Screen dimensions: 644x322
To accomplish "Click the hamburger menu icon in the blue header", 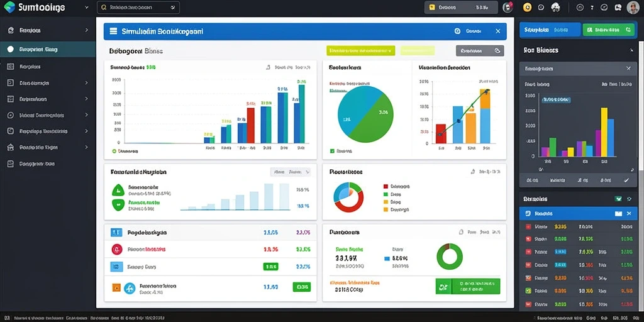I will 113,31.
